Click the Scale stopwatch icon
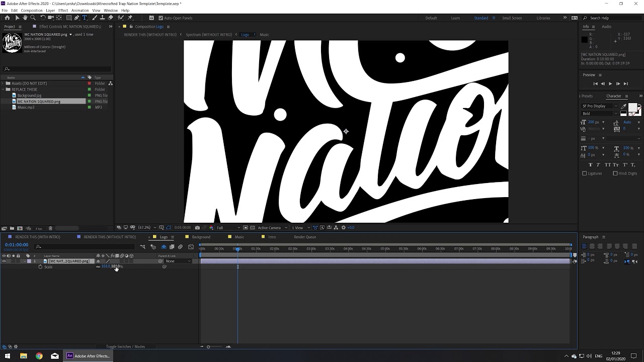This screenshot has width=644, height=362. click(x=40, y=266)
